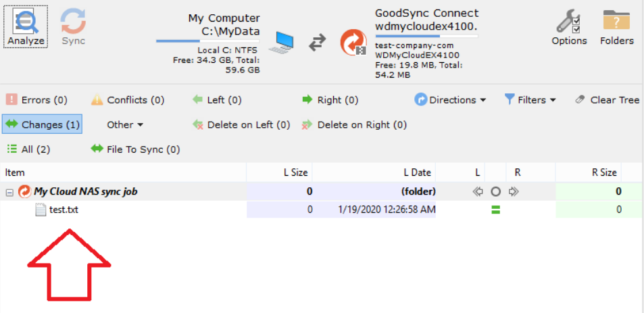The width and height of the screenshot is (644, 313).
Task: Click the Clear Tree button
Action: 607,100
